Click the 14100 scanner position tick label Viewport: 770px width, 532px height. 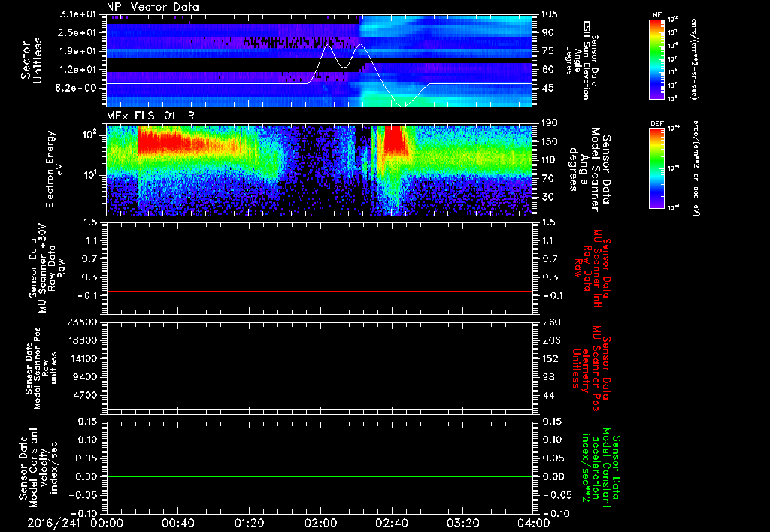pos(81,358)
